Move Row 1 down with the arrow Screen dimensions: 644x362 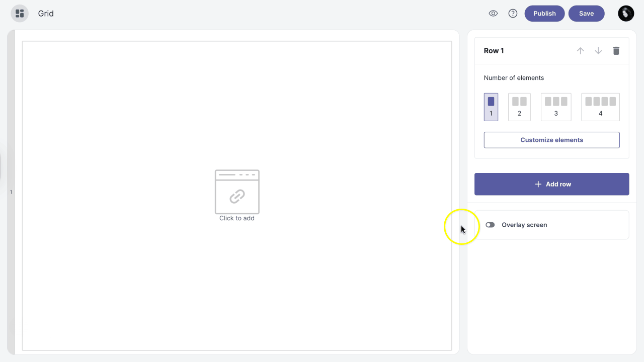598,51
